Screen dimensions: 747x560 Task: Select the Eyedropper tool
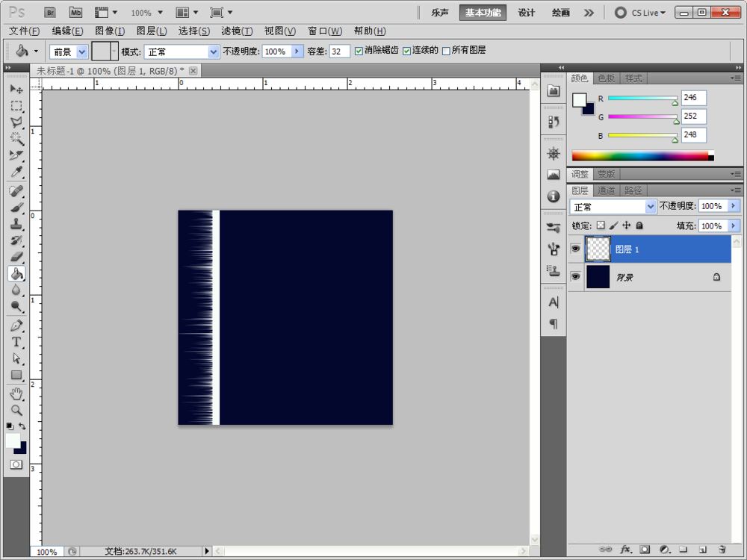[x=16, y=172]
